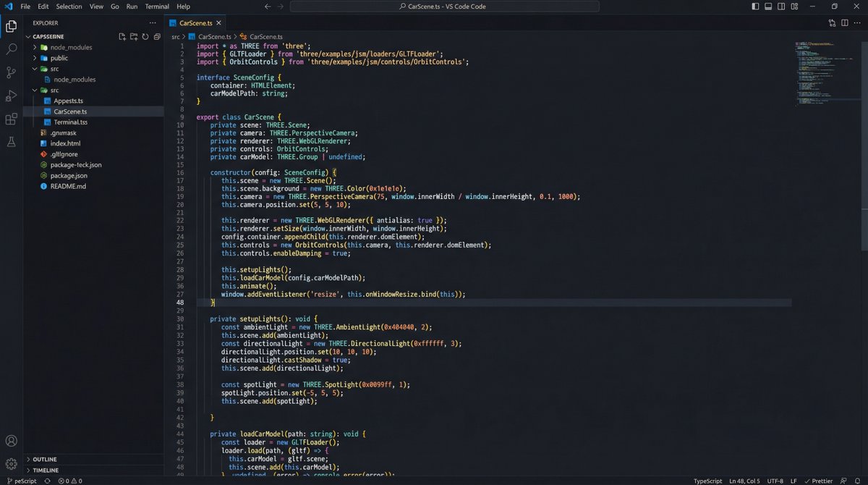Select the CarScene.ts editor tab
Viewport: 868px width, 485px height.
pos(197,23)
